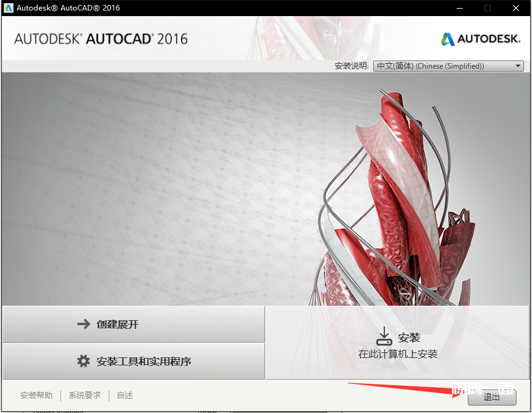Close the AutoCAD 2016 installer window
Image resolution: width=532 pixels, height=413 pixels.
tap(516, 8)
